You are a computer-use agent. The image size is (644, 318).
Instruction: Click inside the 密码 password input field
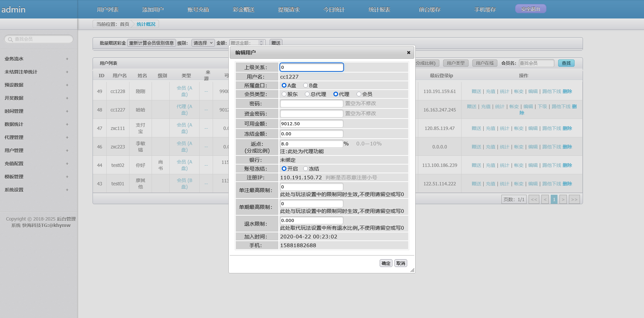(x=311, y=103)
